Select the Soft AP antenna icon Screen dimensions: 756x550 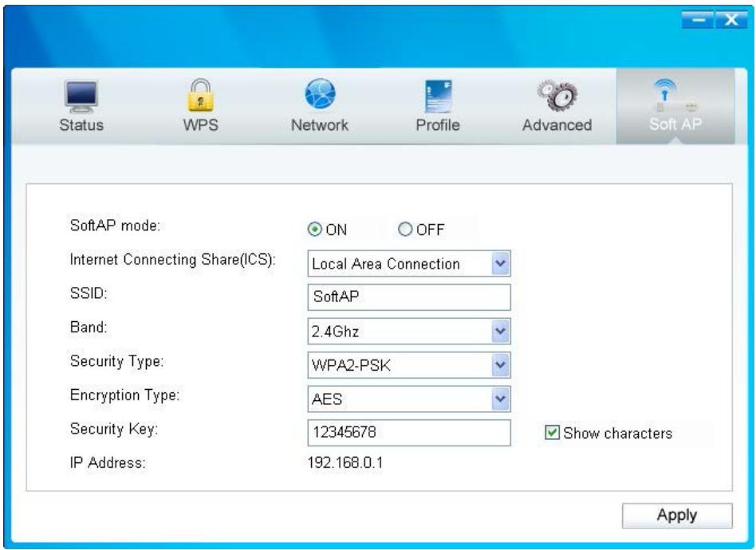(x=675, y=96)
